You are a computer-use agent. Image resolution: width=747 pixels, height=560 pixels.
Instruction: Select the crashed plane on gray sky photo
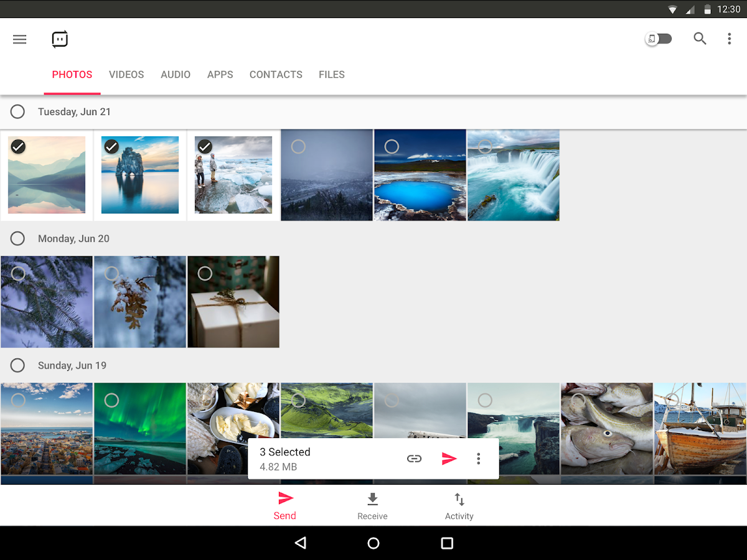tap(392, 400)
